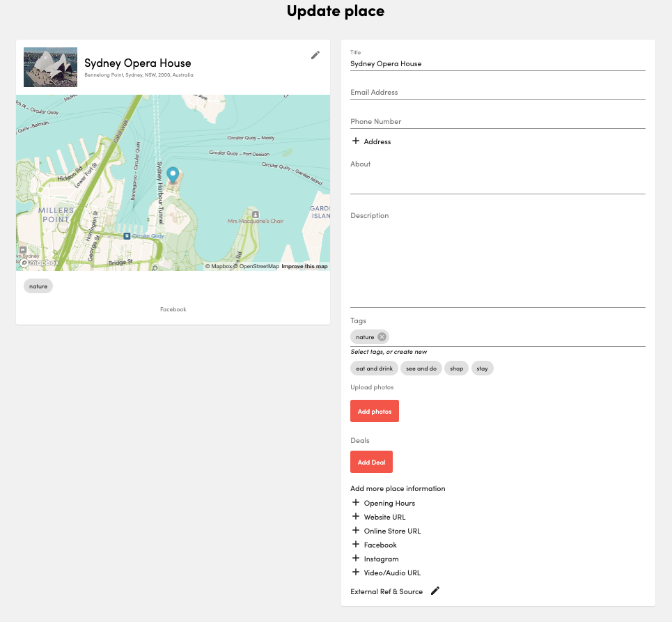The width and height of the screenshot is (672, 622).
Task: Click the plus icon next to Address
Action: pos(355,141)
